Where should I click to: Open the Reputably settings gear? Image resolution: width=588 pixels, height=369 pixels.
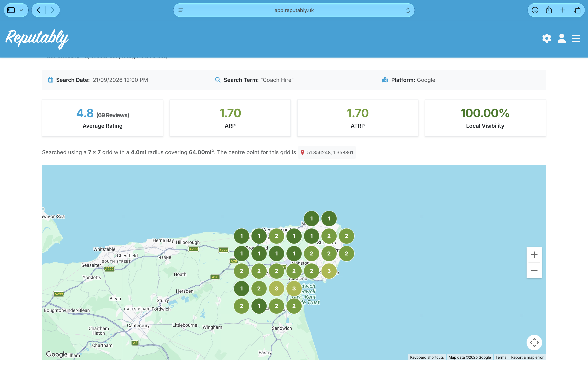click(x=547, y=38)
